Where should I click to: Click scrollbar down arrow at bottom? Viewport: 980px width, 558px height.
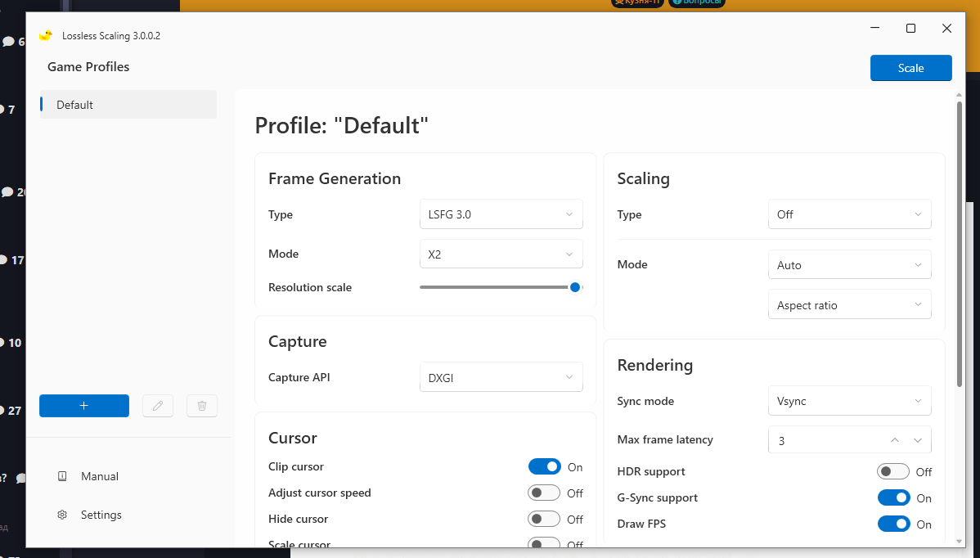[x=960, y=541]
